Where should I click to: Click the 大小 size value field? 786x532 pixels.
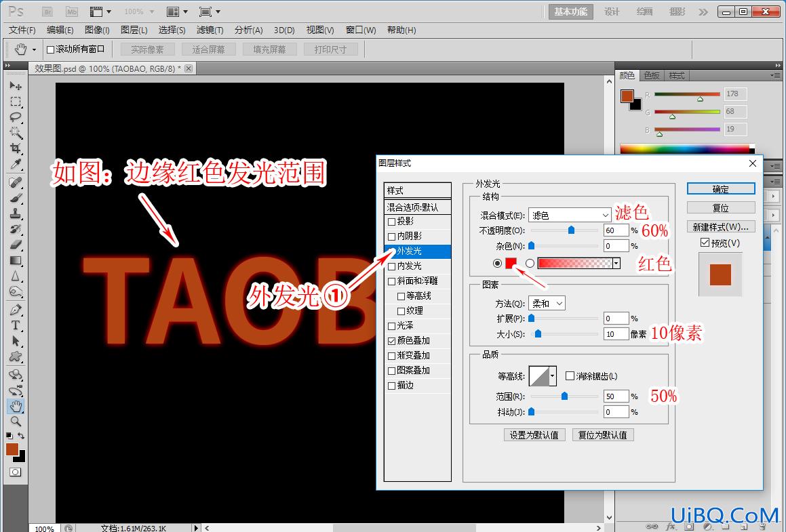616,334
